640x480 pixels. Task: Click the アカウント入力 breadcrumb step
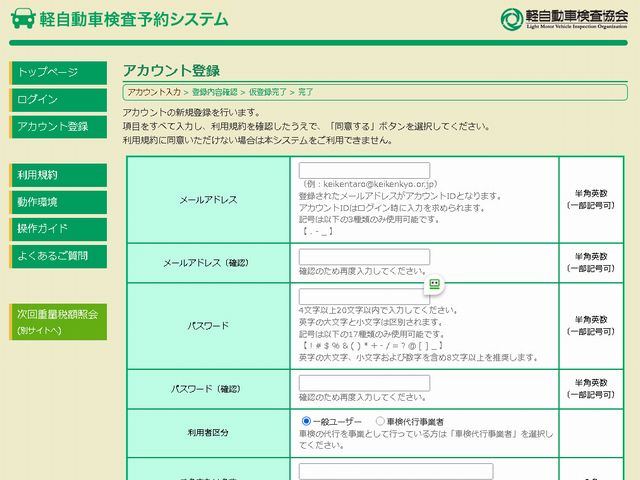pyautogui.click(x=154, y=92)
